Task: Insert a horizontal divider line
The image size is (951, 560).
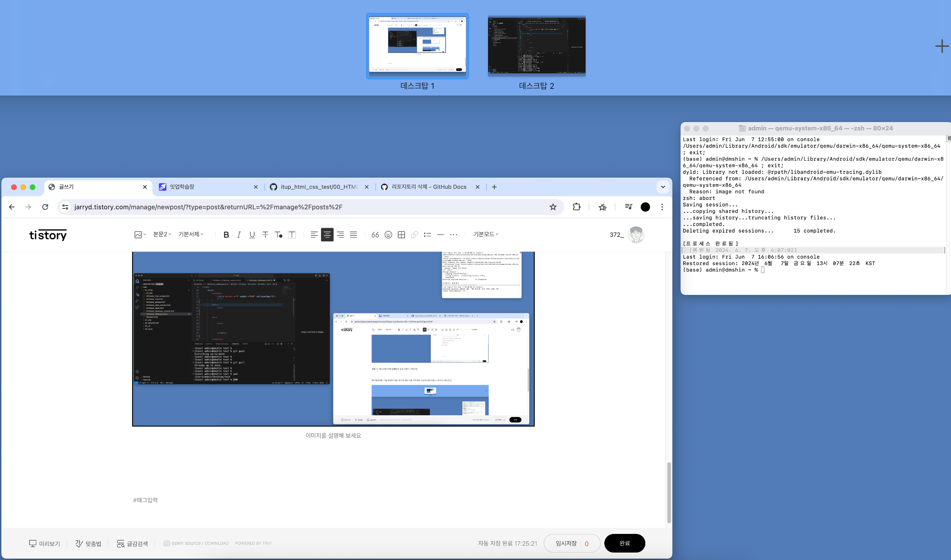Action: click(x=440, y=235)
